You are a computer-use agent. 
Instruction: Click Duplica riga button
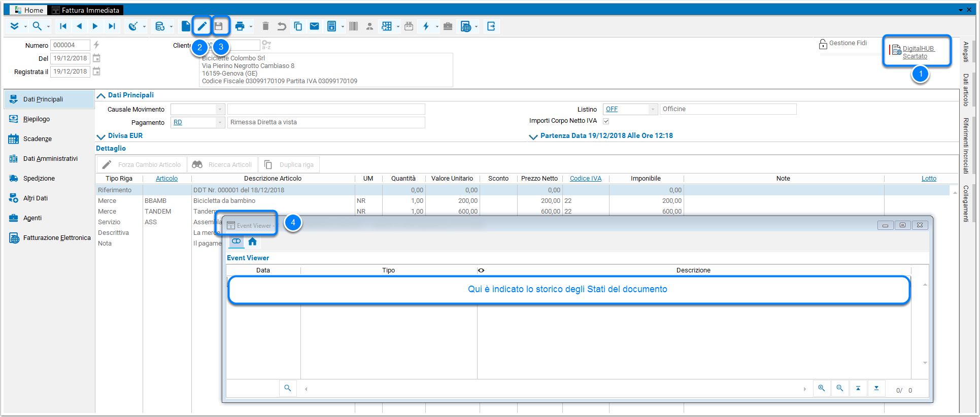[289, 165]
